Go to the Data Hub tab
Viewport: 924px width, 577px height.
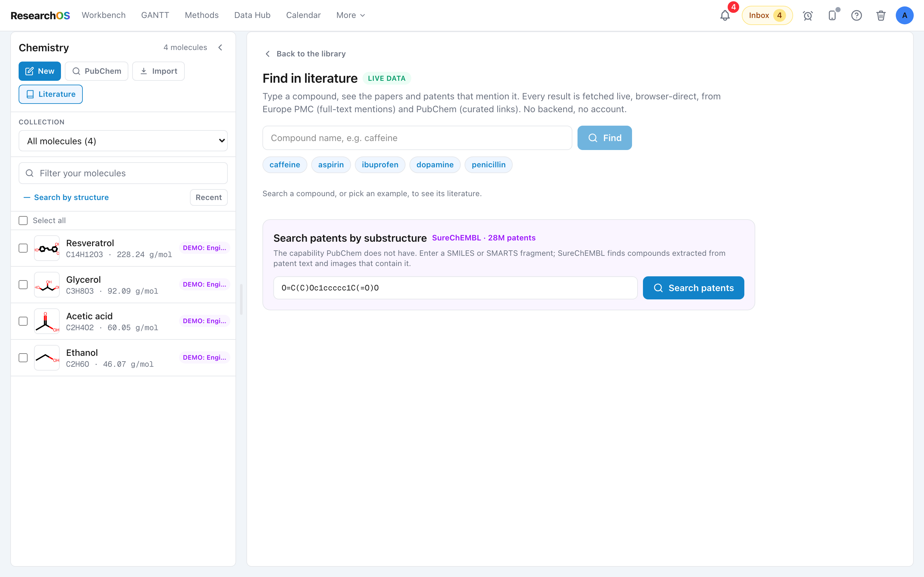click(x=252, y=15)
